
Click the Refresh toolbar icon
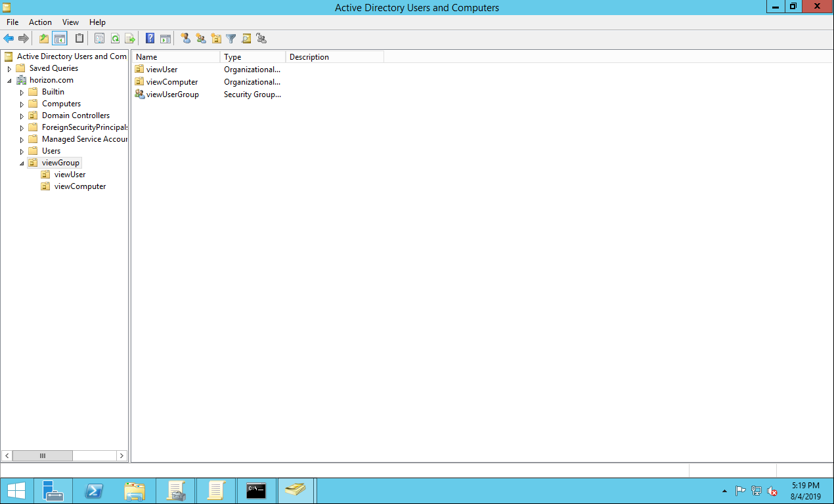click(115, 39)
